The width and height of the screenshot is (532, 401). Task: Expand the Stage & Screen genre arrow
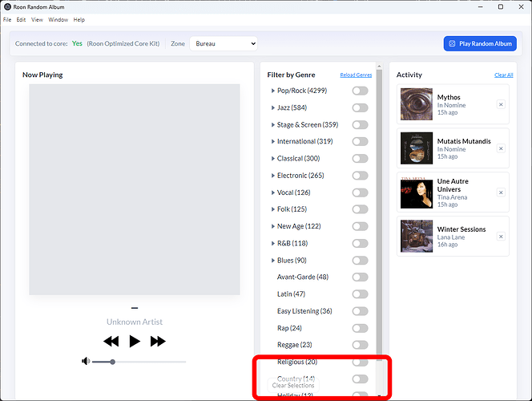click(x=273, y=125)
